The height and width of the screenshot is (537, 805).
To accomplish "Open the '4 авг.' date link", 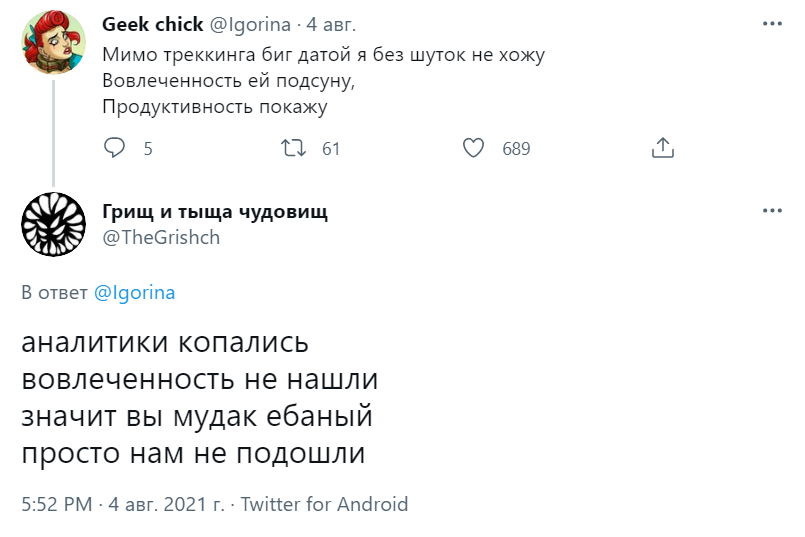I will click(x=329, y=25).
